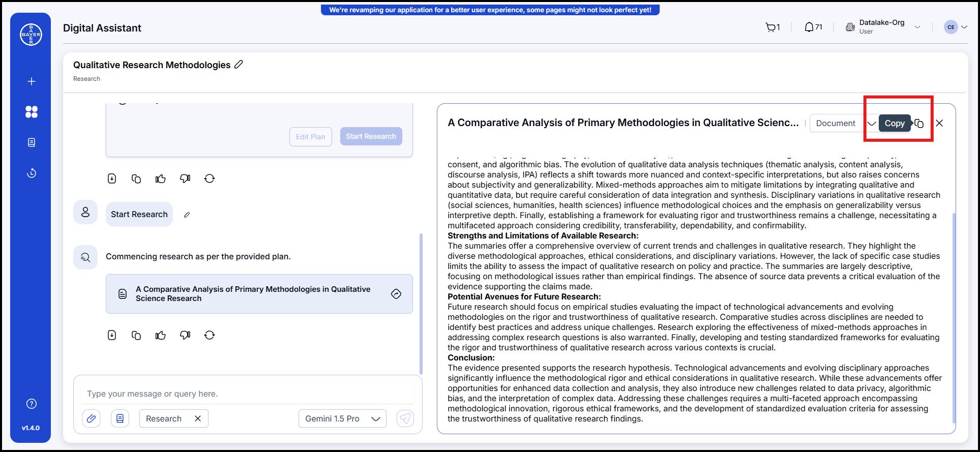The width and height of the screenshot is (980, 452).
Task: Open the apps grid icon in sidebar
Action: pyautogui.click(x=32, y=112)
